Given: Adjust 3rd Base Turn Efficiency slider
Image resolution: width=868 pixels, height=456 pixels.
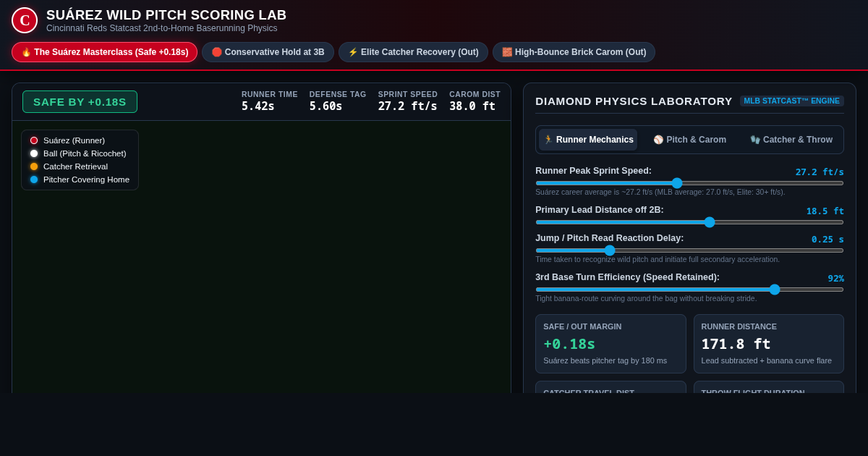Looking at the screenshot, I should 689,290.
